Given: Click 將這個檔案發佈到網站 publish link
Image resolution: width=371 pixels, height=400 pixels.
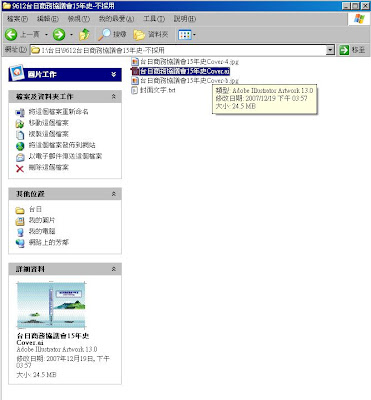Looking at the screenshot, I should coord(62,145).
